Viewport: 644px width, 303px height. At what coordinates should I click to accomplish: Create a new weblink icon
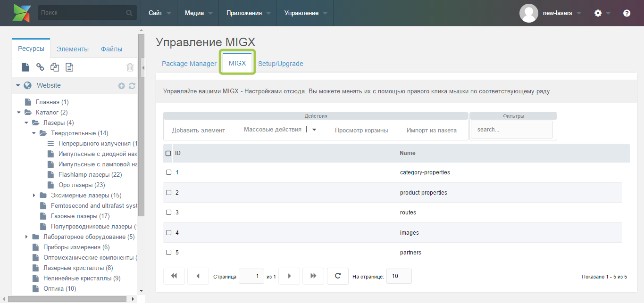tap(40, 67)
